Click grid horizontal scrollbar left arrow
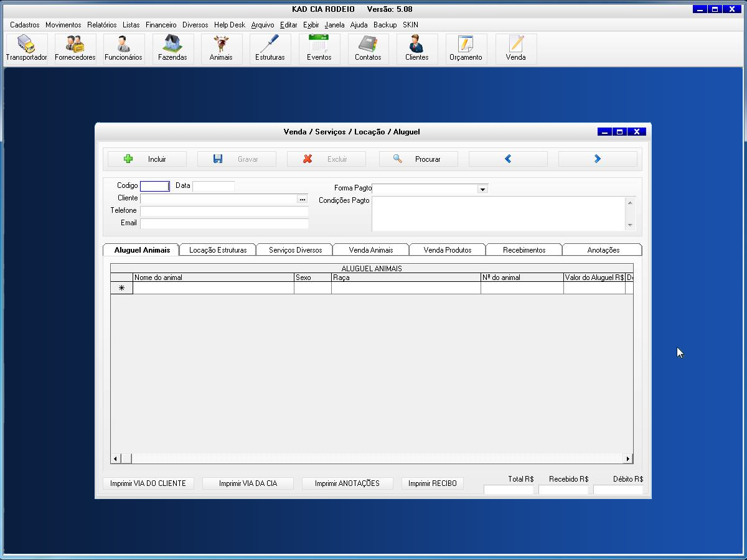Screen dimensions: 747x560 pos(116,459)
